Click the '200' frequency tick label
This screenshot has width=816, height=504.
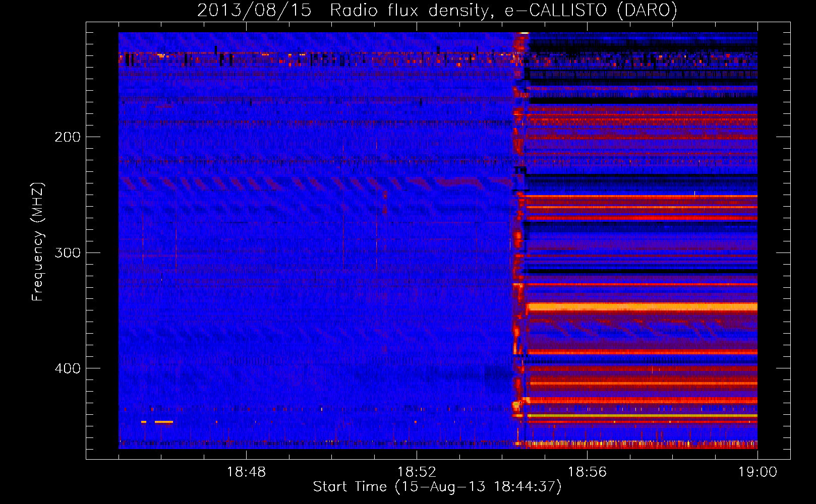68,137
